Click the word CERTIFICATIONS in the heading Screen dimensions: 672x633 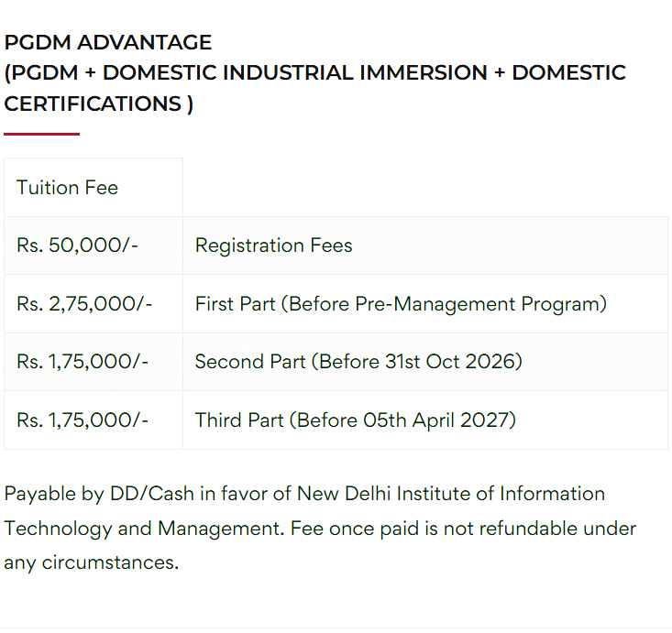(x=93, y=104)
